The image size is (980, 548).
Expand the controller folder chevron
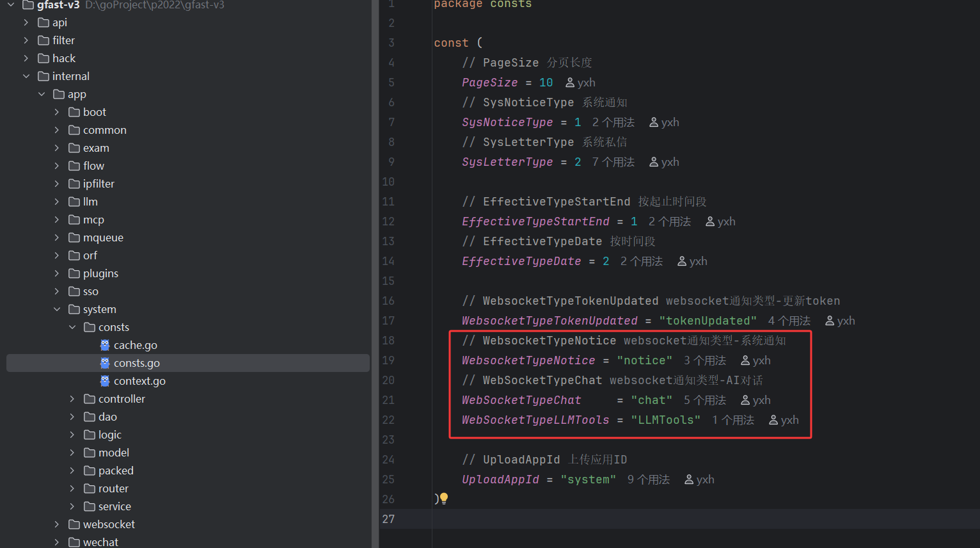pyautogui.click(x=72, y=399)
